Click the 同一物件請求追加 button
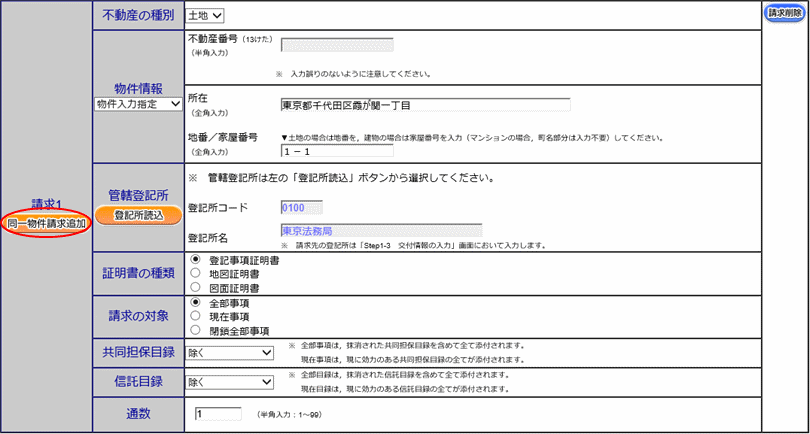Screen dimensions: 810x434 click(x=46, y=223)
